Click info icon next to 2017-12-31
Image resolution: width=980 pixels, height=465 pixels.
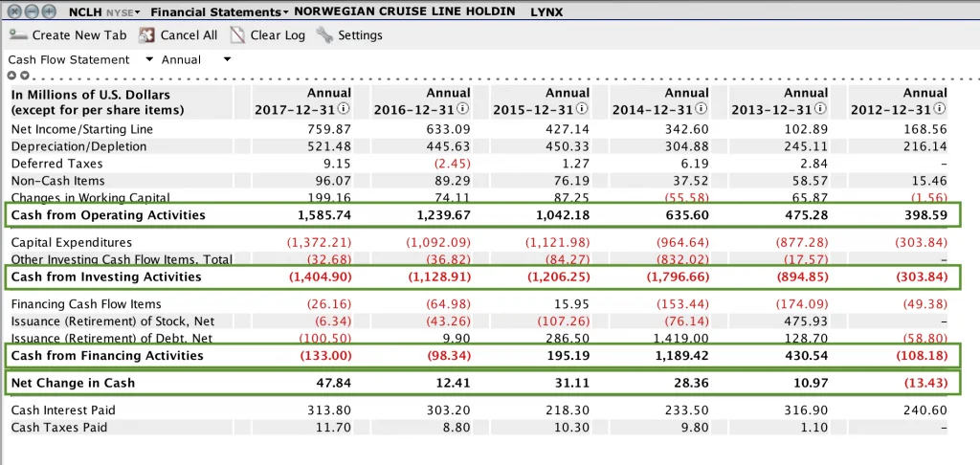(x=344, y=109)
